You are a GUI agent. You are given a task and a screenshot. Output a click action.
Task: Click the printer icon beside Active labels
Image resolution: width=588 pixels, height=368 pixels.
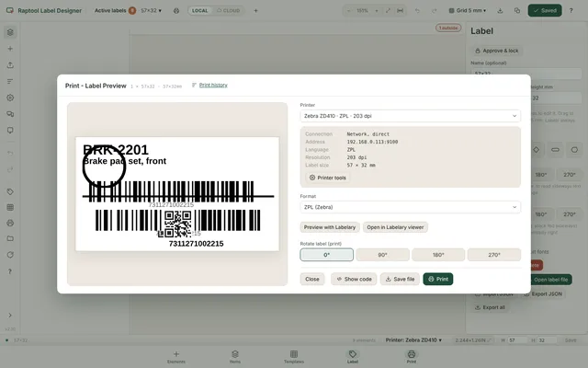click(x=176, y=11)
